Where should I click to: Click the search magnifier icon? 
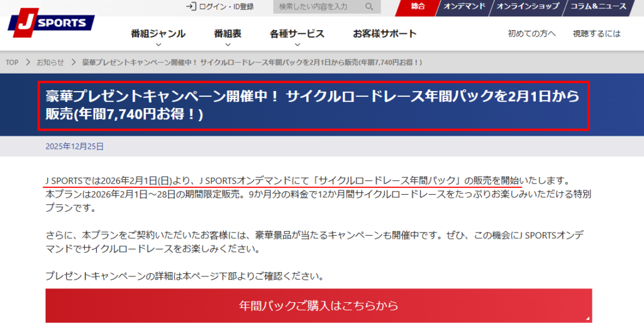369,6
